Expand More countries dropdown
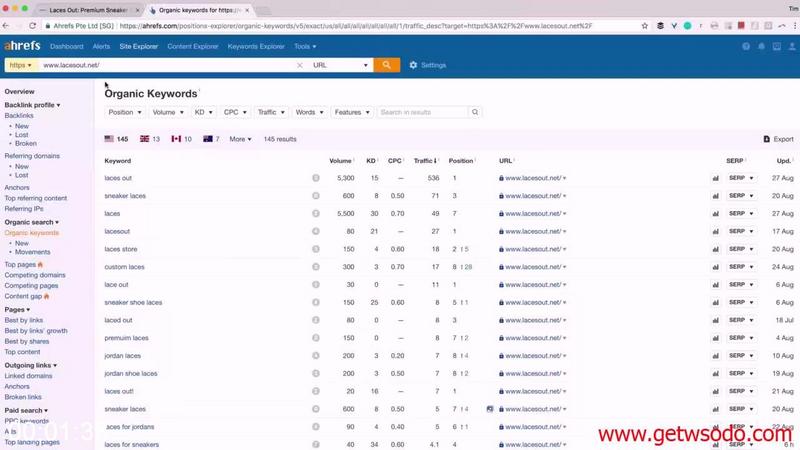 coord(240,139)
